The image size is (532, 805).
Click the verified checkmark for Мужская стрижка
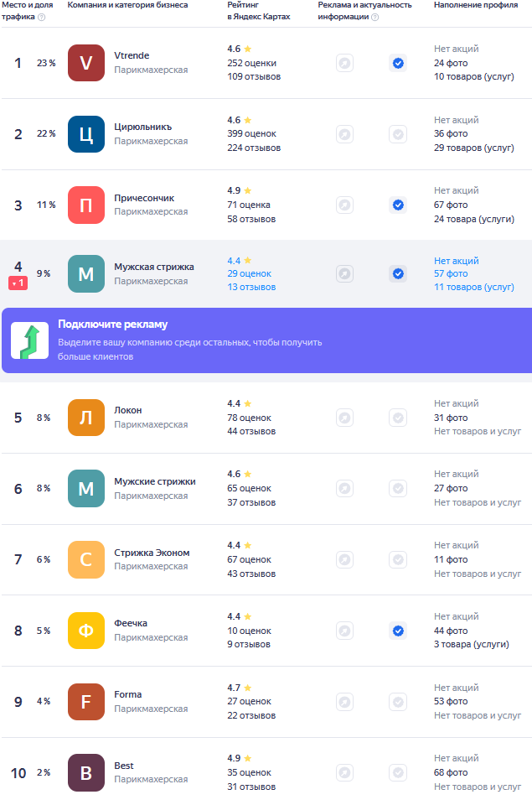pos(398,273)
